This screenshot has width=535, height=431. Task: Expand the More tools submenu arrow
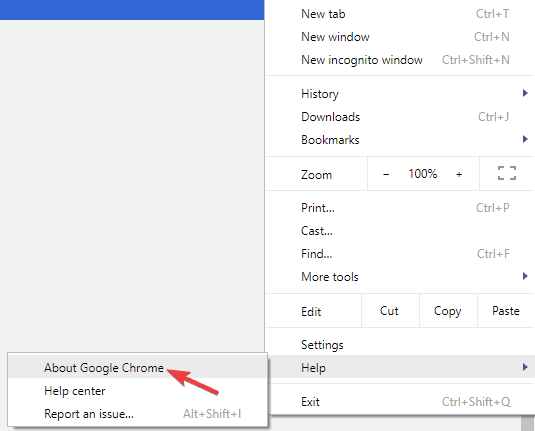[525, 276]
